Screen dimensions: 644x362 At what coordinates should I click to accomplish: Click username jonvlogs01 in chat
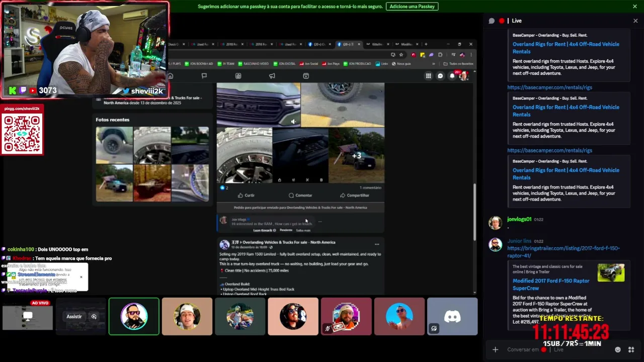(x=519, y=219)
